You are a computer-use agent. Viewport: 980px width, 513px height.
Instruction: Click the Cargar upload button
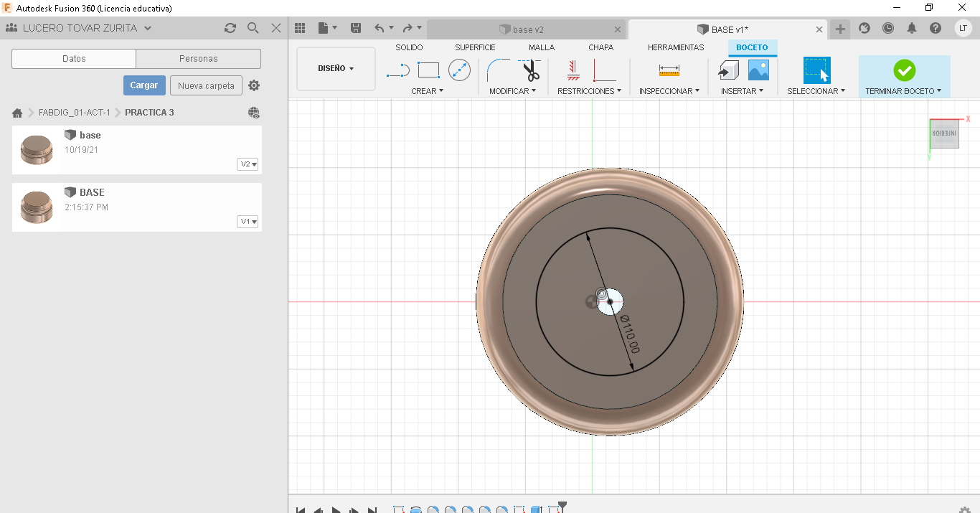[144, 85]
